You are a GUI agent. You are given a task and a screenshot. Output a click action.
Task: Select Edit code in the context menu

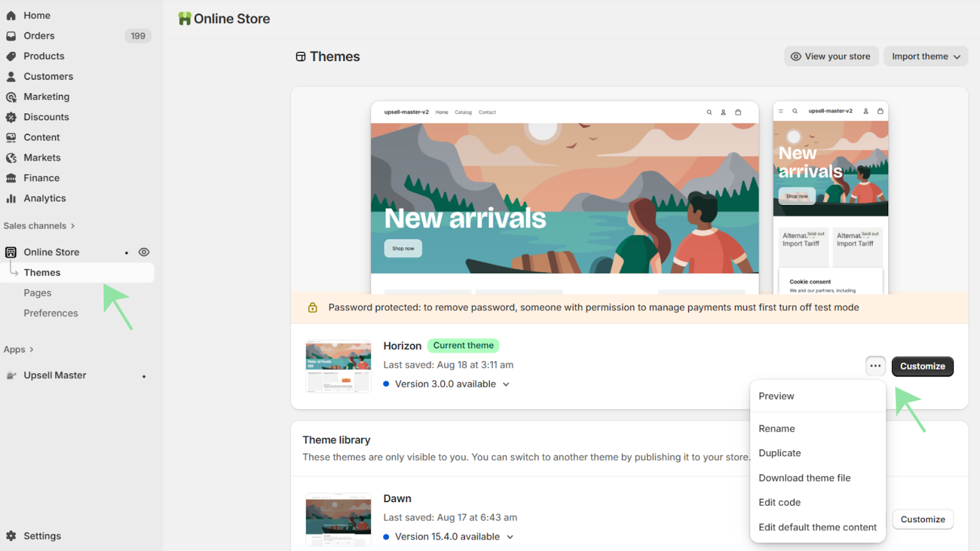[780, 502]
